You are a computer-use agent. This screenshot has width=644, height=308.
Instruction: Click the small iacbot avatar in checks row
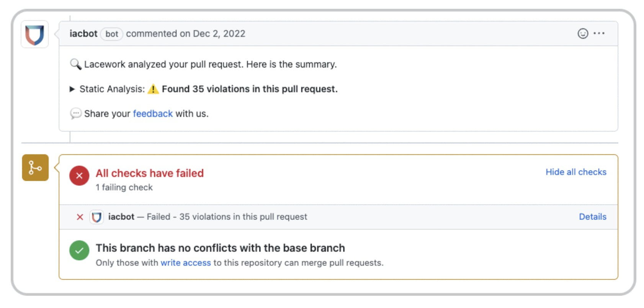(96, 217)
